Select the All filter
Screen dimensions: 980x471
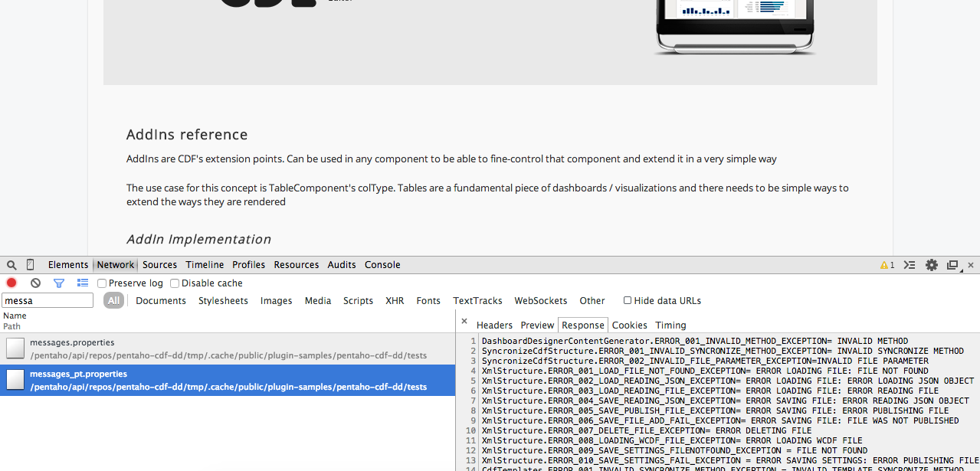click(114, 301)
